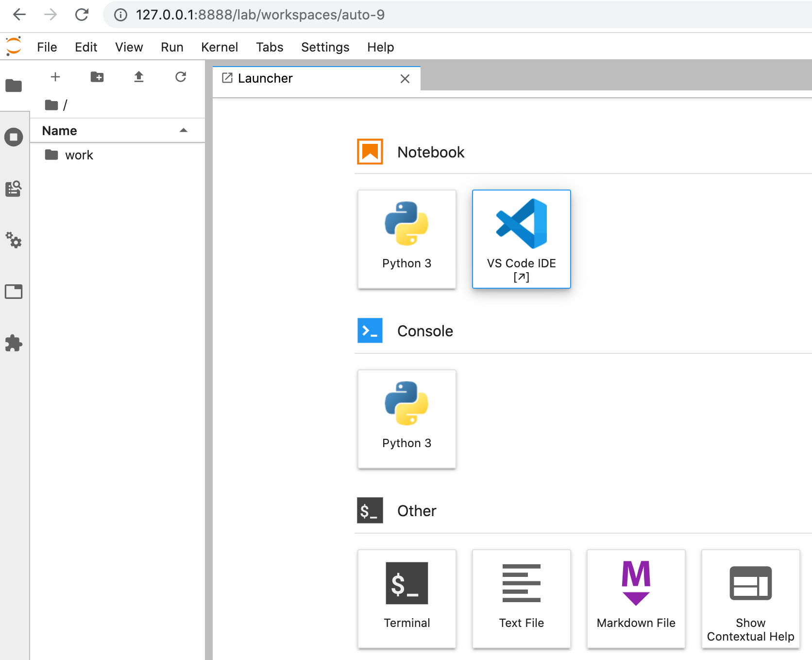This screenshot has width=812, height=660.
Task: Open the File Browser sidebar tab
Action: (14, 86)
